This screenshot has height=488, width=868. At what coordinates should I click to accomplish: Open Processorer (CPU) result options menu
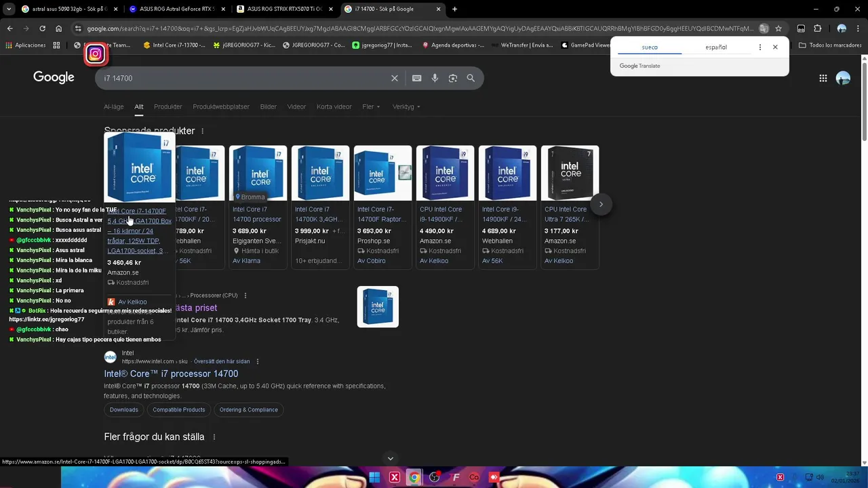pos(245,296)
